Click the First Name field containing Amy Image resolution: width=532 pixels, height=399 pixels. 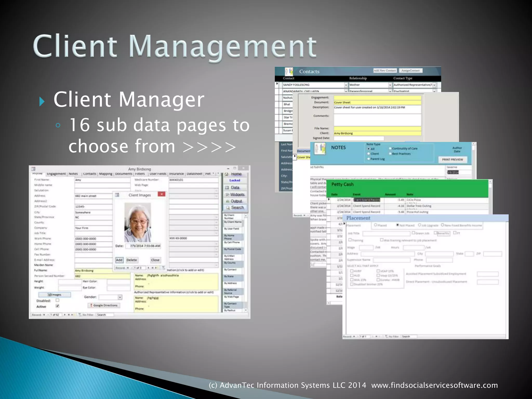click(x=102, y=180)
